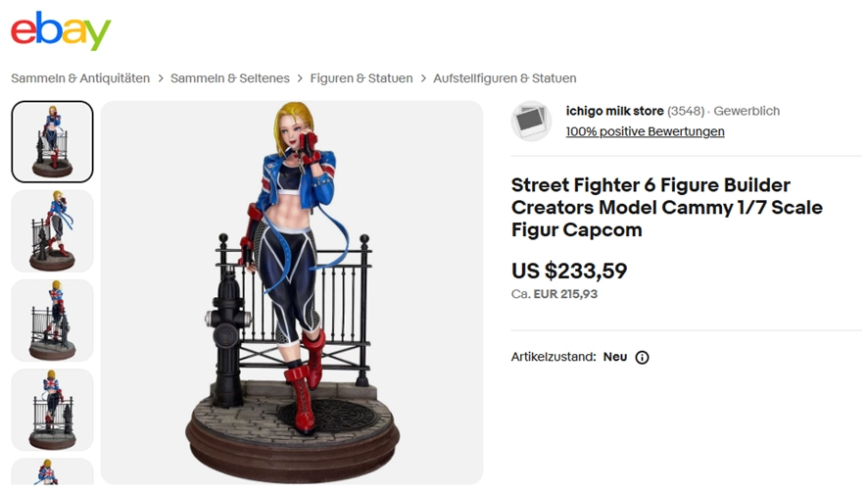Open the Sammeln & Antiquitäten breadcrumb
868x495 pixels.
coord(80,78)
